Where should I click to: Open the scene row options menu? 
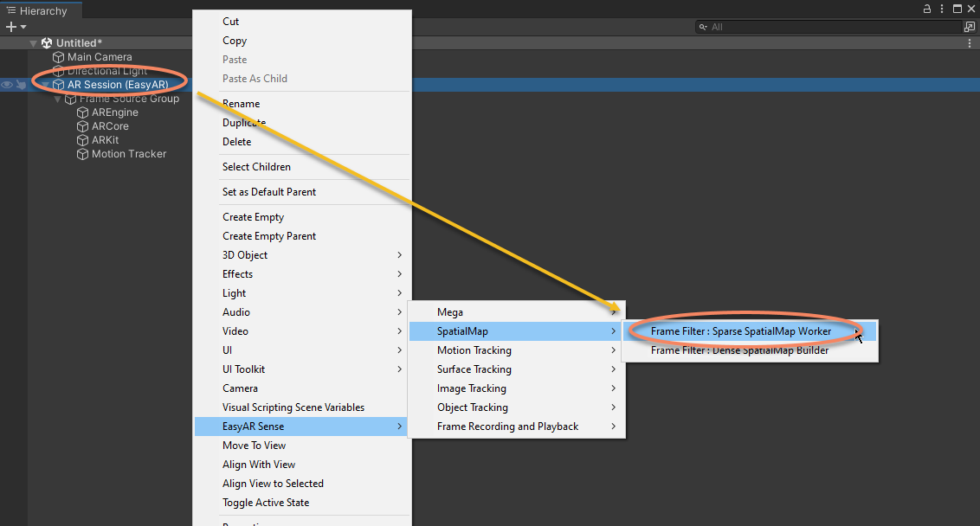970,43
